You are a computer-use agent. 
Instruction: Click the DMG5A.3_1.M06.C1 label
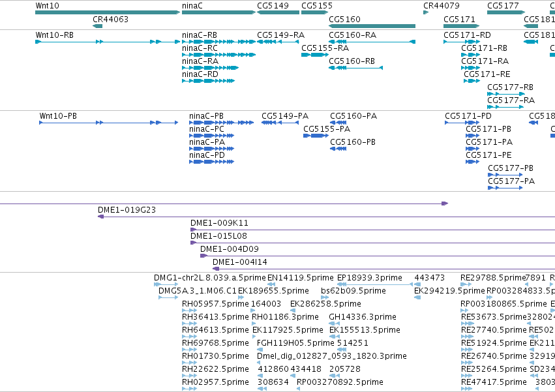[x=197, y=291]
